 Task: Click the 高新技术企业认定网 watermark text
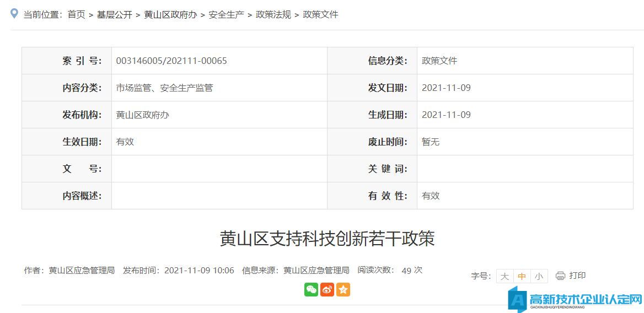coord(586,299)
